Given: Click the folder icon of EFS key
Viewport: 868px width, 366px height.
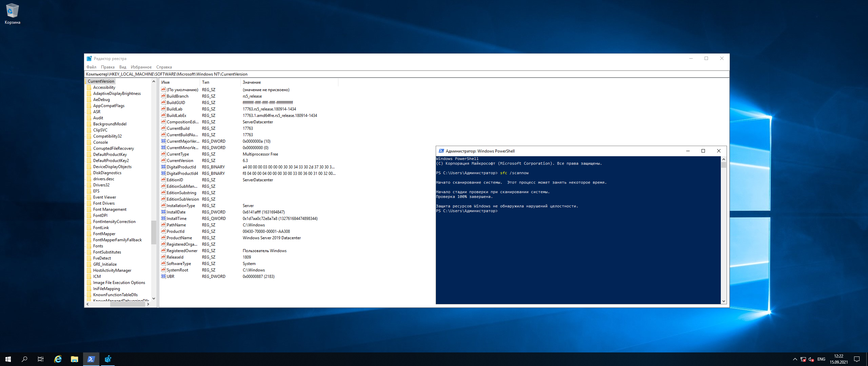Looking at the screenshot, I should (89, 191).
